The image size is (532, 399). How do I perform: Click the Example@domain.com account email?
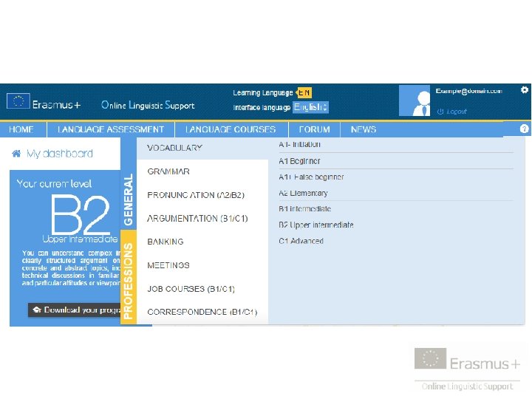[x=469, y=91]
